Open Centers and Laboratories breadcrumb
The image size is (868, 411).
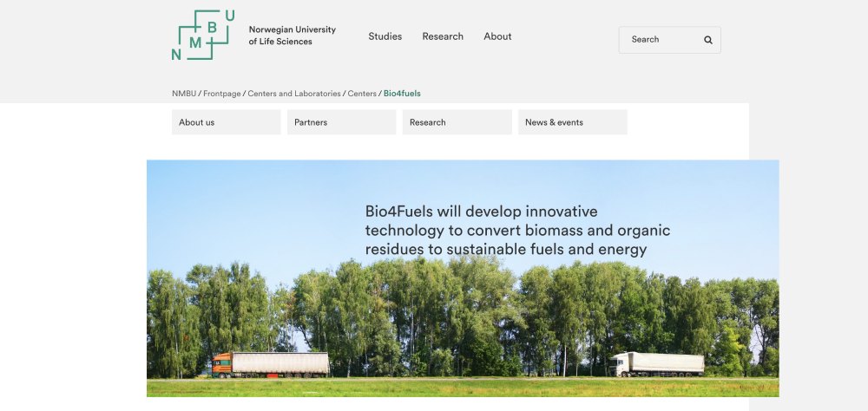point(294,94)
